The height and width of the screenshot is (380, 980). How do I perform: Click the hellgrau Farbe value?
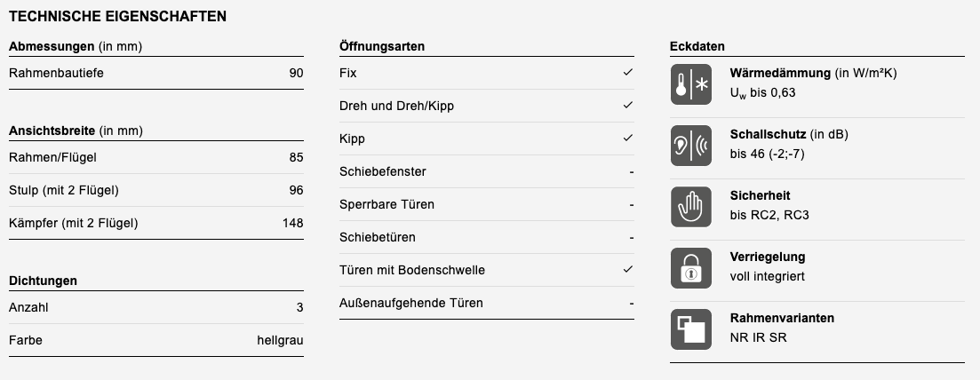point(280,341)
